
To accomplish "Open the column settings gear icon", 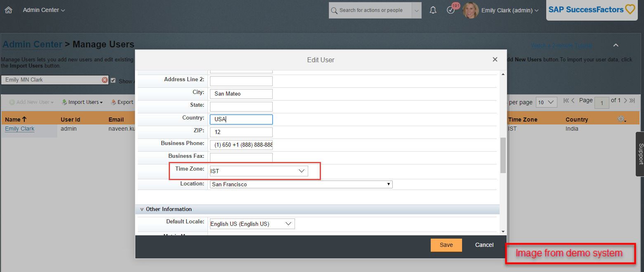I will pyautogui.click(x=621, y=119).
